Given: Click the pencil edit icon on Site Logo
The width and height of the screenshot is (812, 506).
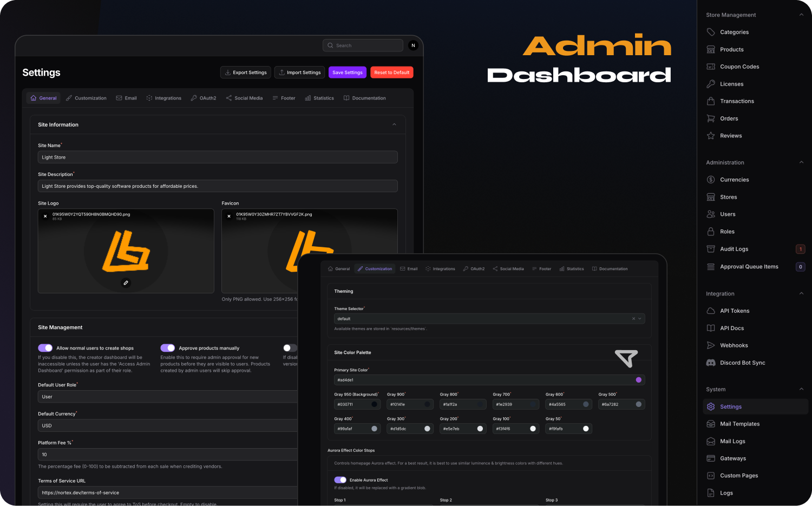Looking at the screenshot, I should click(x=126, y=282).
